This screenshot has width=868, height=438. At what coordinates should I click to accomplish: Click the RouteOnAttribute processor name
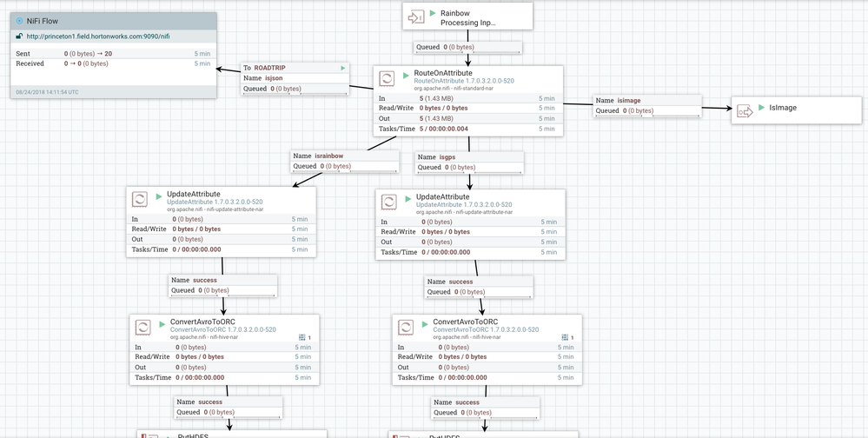click(443, 73)
